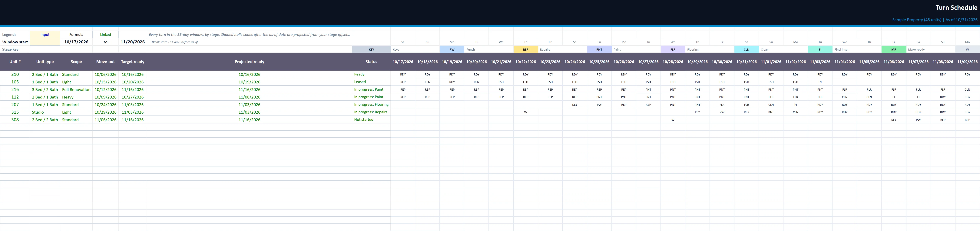Click the 'In progress: Repairs' status cell

[x=371, y=112]
